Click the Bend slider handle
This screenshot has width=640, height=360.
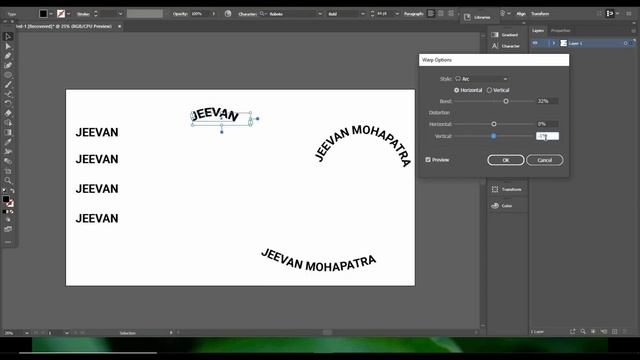[x=506, y=101]
